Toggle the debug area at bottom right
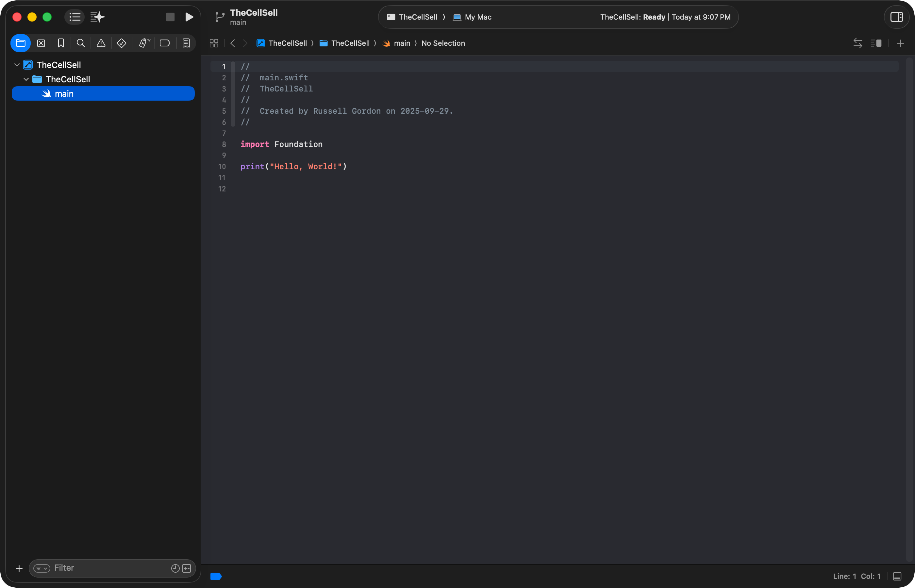This screenshot has width=915, height=588. (897, 576)
